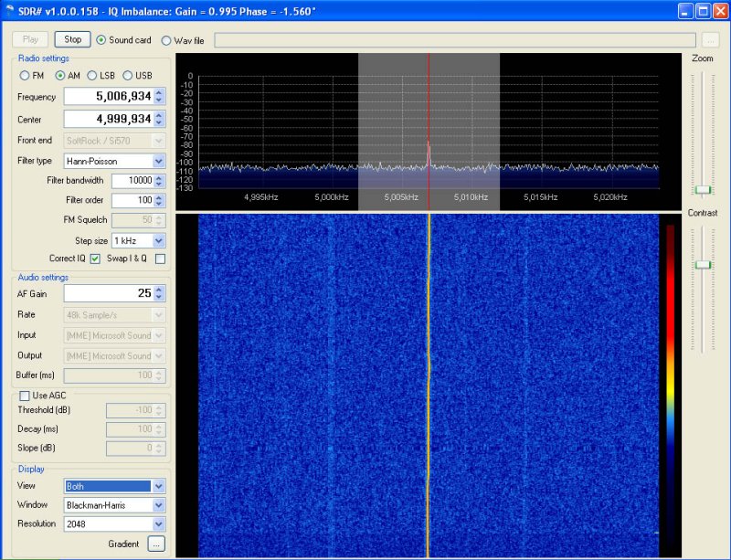Viewport: 731px width, 560px height.
Task: Click the Decay (ms) value field
Action: pyautogui.click(x=130, y=429)
